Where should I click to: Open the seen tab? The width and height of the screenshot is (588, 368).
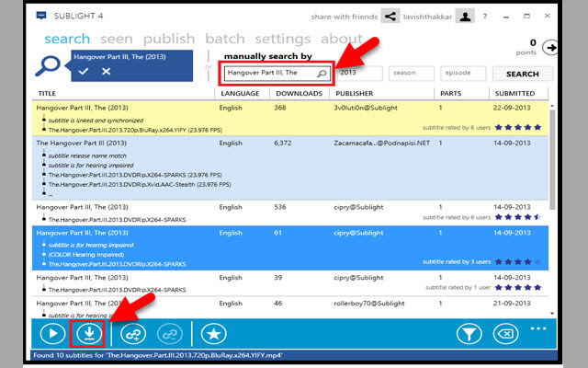pyautogui.click(x=117, y=39)
